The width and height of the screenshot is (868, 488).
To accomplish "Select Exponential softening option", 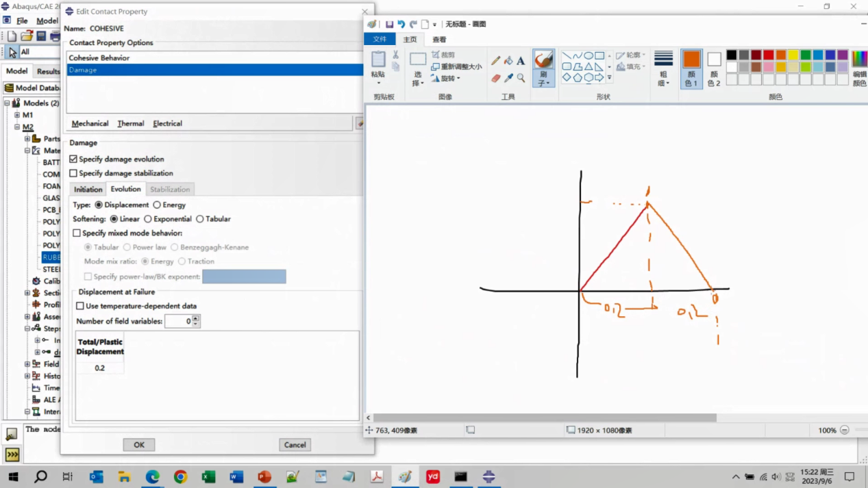I will [x=147, y=219].
